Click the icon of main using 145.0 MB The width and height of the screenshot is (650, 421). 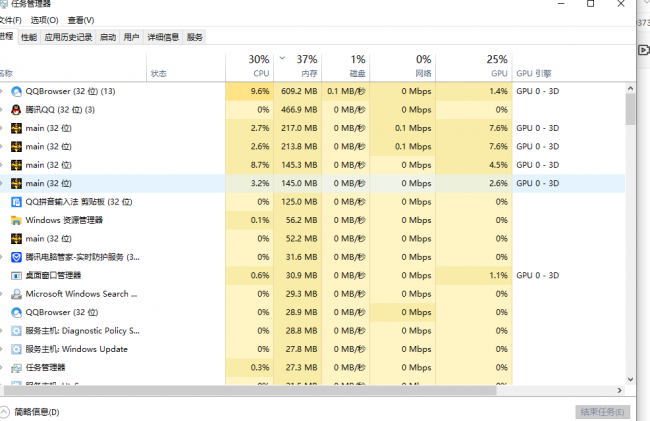pyautogui.click(x=16, y=183)
